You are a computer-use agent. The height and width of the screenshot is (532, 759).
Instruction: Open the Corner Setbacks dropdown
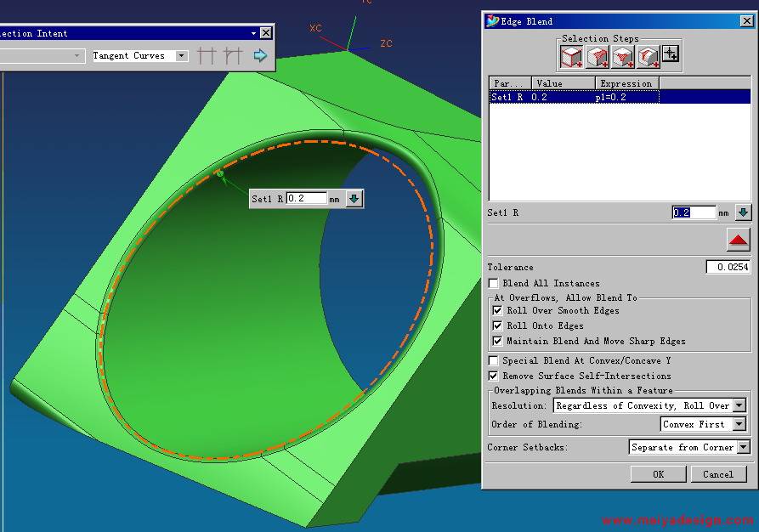[x=744, y=447]
